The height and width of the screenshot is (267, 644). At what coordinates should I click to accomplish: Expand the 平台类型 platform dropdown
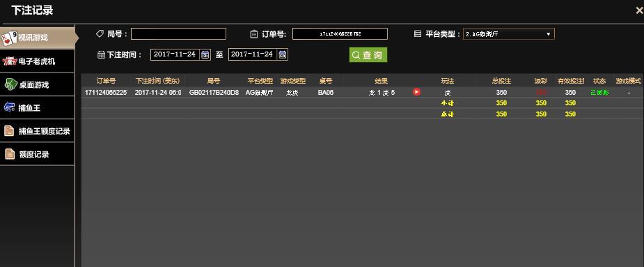[508, 34]
